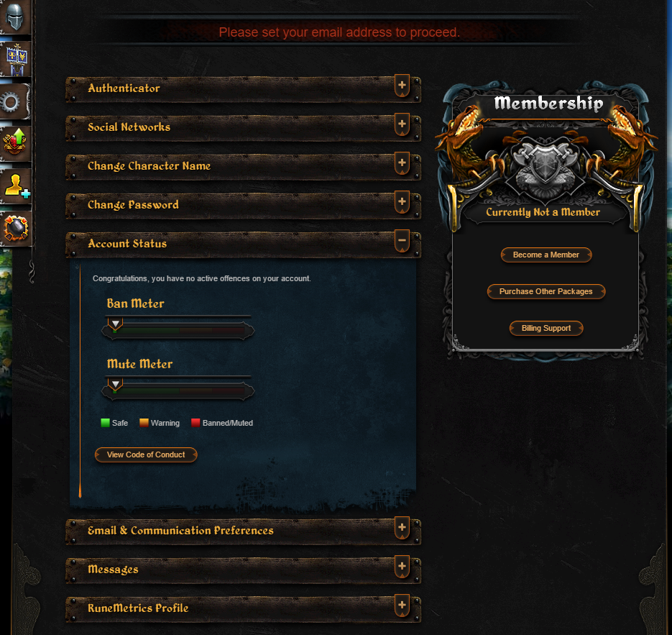Open the clan banner sidebar icon

tap(16, 59)
